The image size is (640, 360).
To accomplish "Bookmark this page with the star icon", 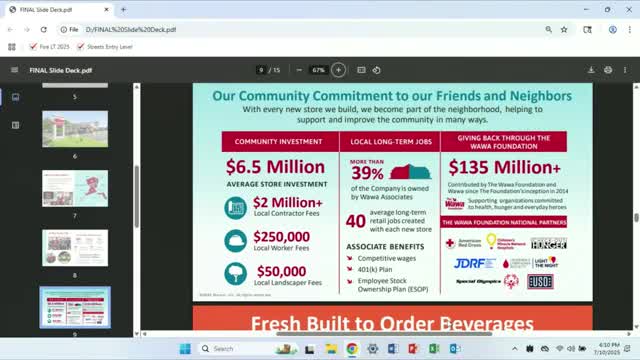I will pos(564,29).
